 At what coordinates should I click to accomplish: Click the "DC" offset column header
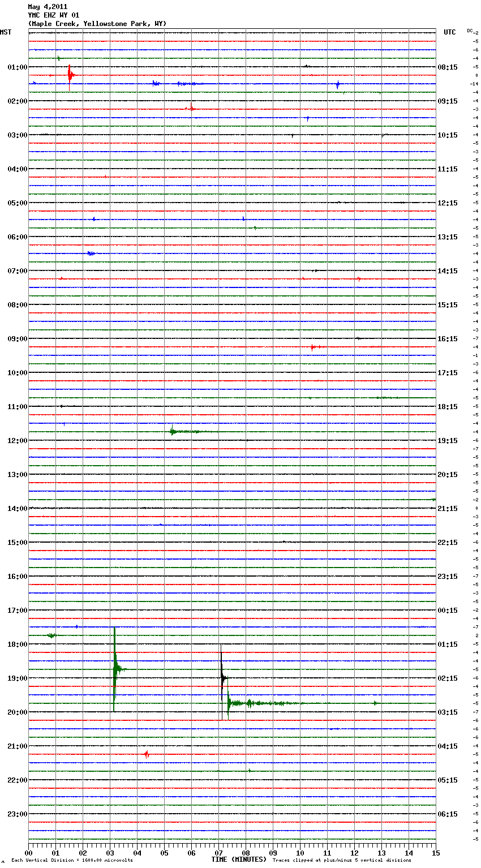[470, 31]
